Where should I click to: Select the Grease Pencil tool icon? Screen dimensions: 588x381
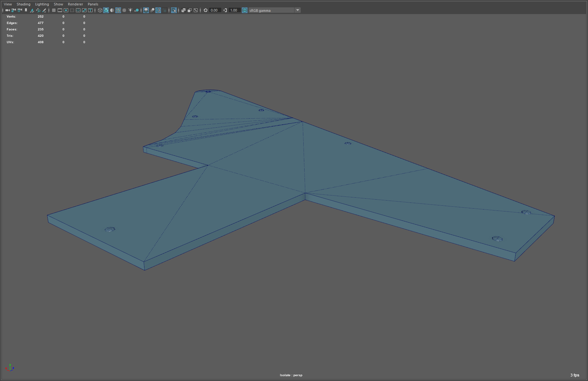44,10
